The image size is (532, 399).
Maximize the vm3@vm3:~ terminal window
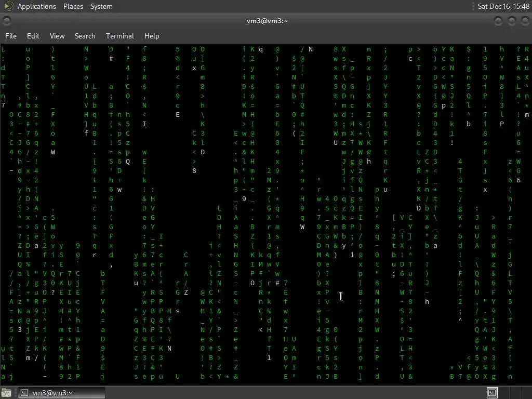[512, 21]
